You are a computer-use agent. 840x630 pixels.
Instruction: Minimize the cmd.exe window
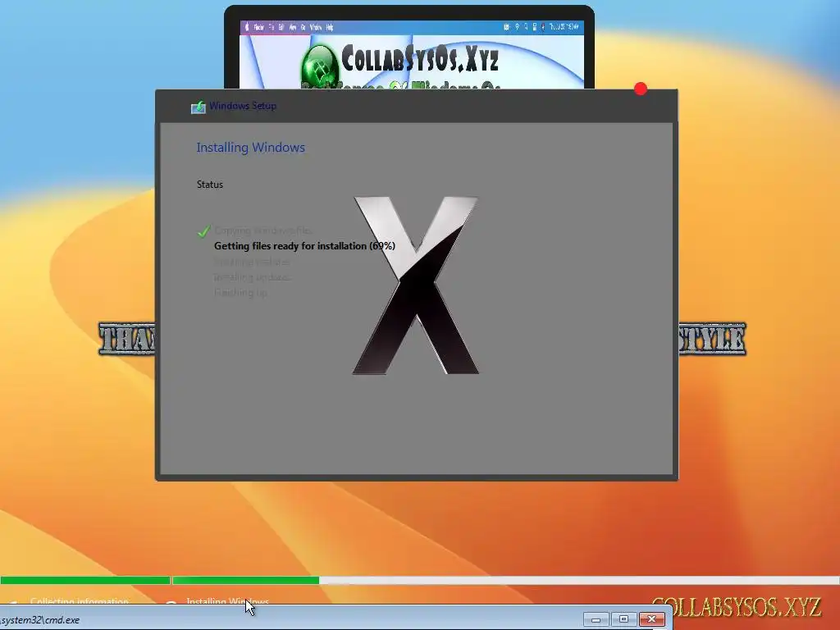596,619
